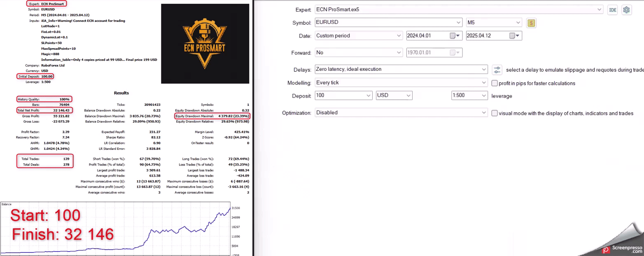Open the Custom period date dropdown
Screen dimensions: 644x256
pyautogui.click(x=399, y=36)
